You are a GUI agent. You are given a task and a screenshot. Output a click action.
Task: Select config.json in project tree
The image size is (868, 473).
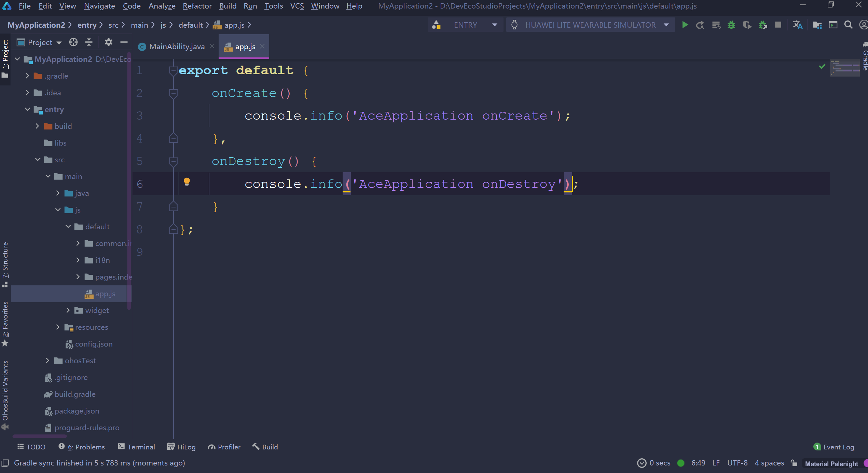93,344
